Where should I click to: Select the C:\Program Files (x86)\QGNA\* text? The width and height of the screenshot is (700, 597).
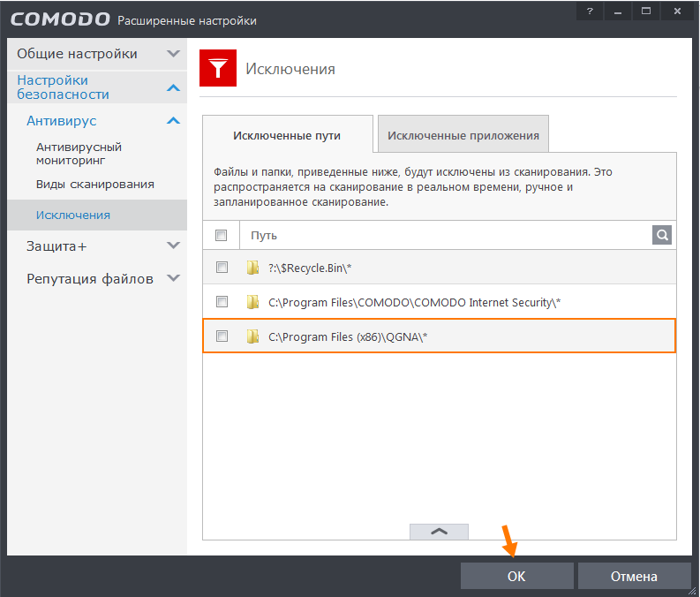[348, 336]
